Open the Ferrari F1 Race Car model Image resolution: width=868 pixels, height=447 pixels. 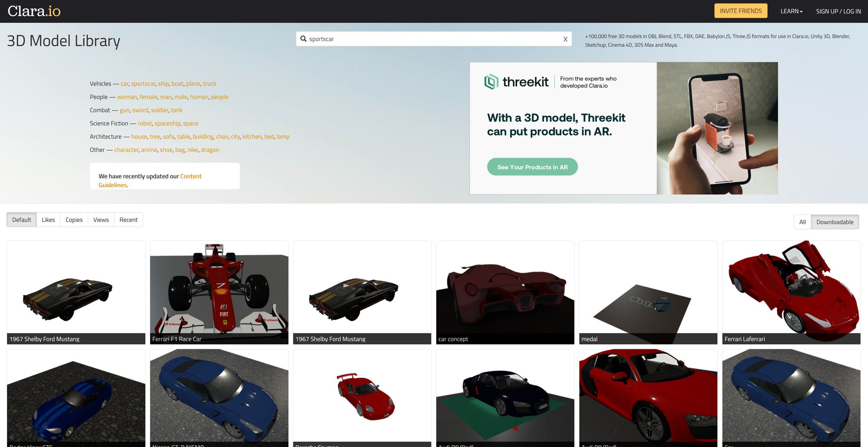point(219,292)
